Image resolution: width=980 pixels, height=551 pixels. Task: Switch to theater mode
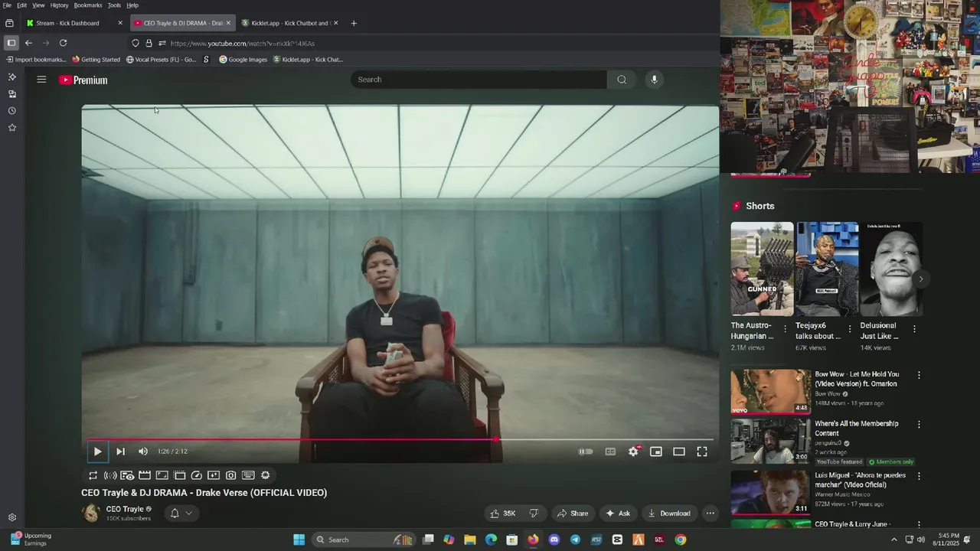click(x=679, y=452)
